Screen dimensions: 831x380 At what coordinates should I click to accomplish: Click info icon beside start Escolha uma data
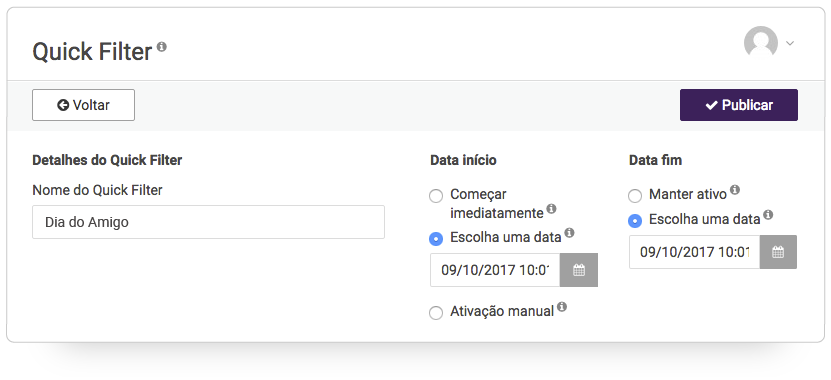569,233
